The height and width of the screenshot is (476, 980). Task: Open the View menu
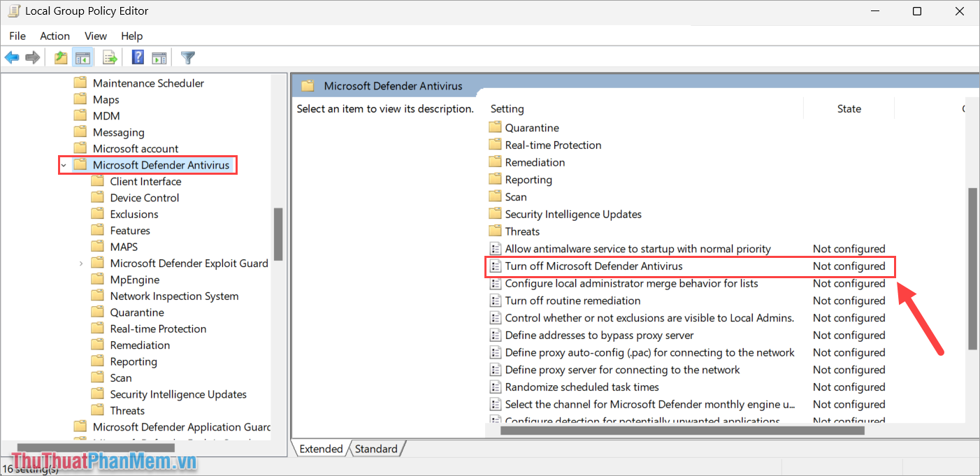[96, 36]
